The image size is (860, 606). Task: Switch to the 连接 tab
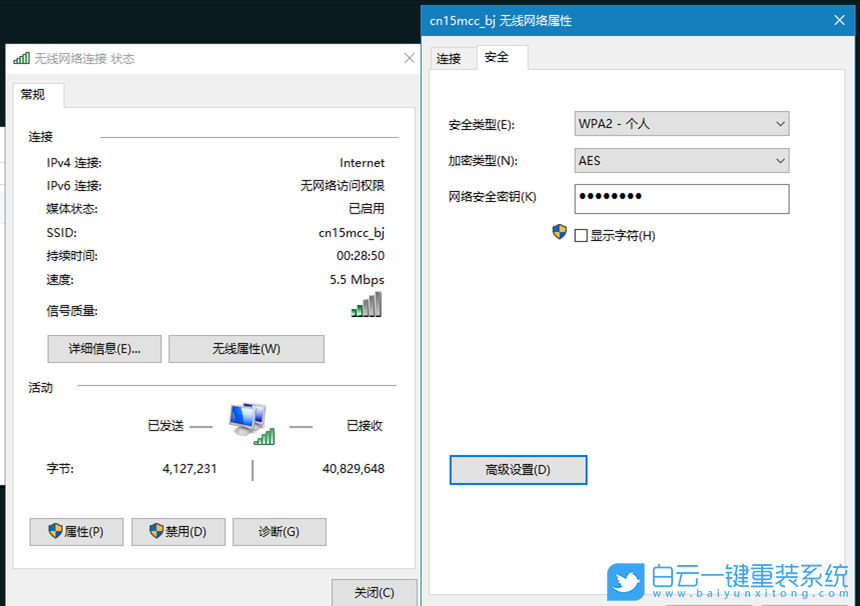click(x=453, y=58)
